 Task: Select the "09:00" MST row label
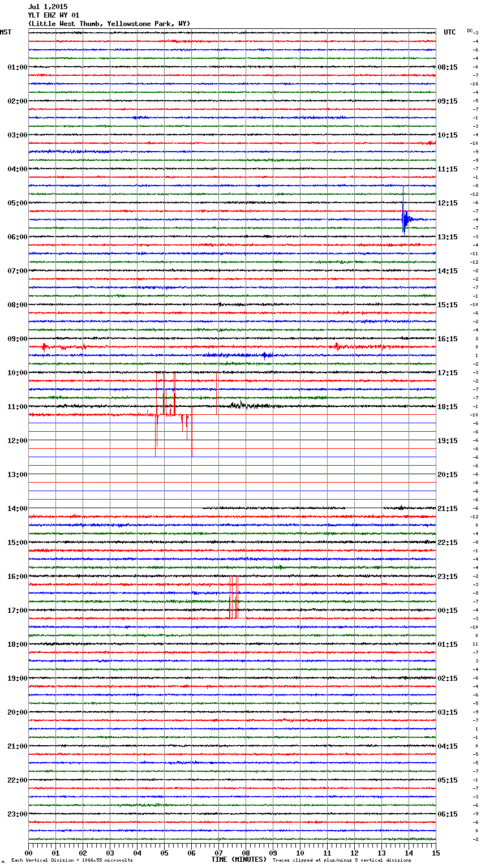tap(17, 339)
